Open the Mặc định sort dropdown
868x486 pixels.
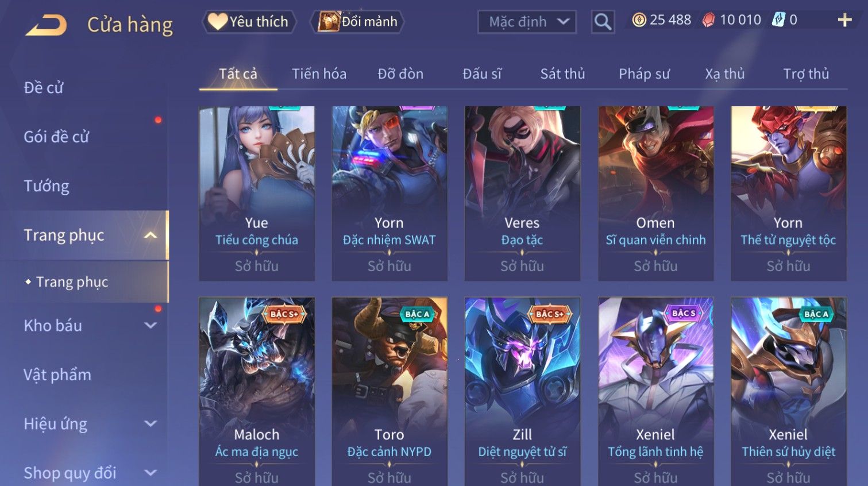[527, 22]
